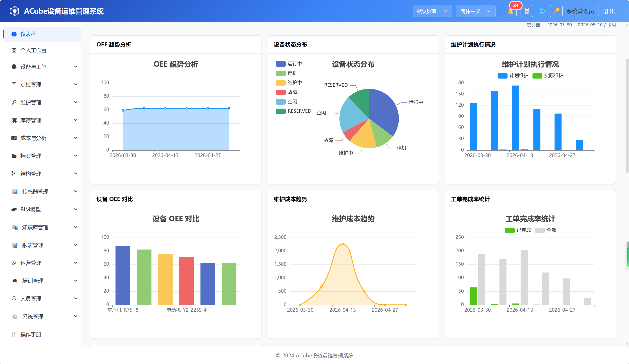The height and width of the screenshot is (364, 629).
Task: Select the 仪表盘 menu item
Action: click(x=42, y=34)
